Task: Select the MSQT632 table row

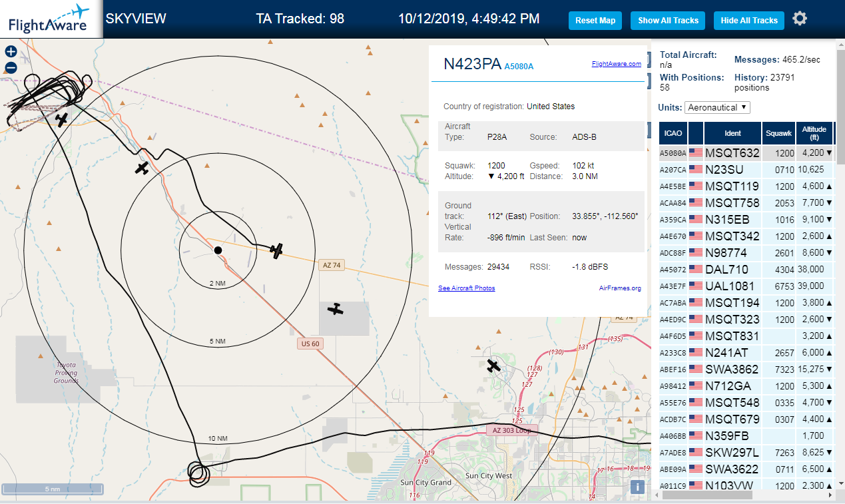Action: (x=746, y=153)
